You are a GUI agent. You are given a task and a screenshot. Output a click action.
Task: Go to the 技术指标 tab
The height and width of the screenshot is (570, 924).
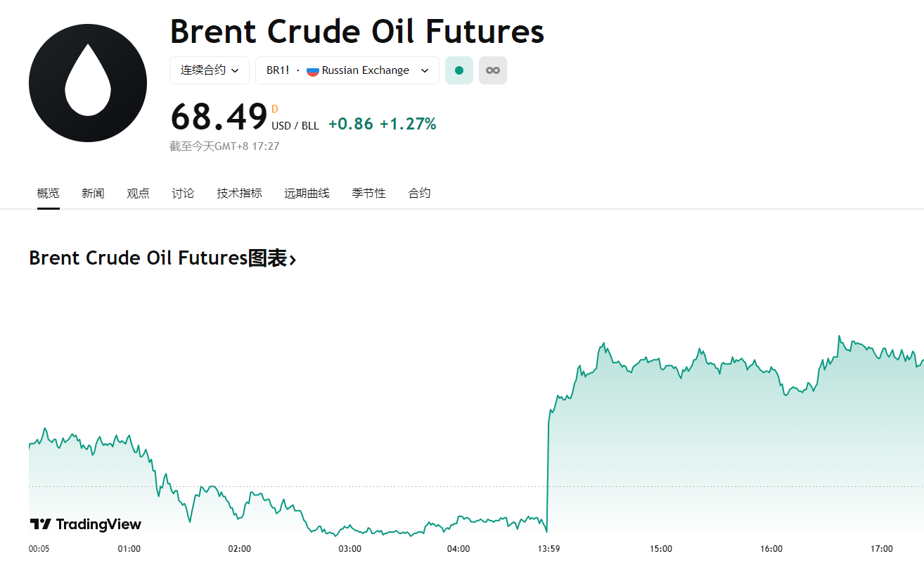point(240,193)
